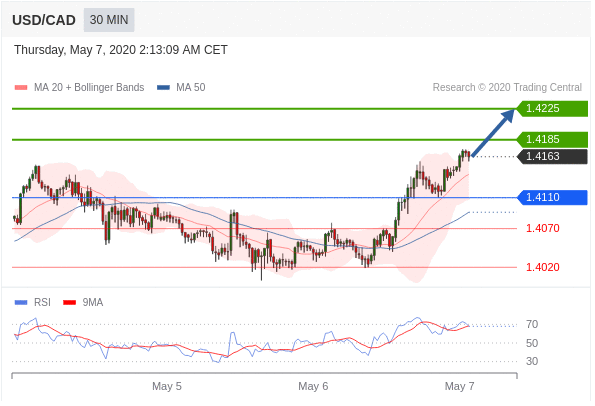Click the 1.4163 current price label

(x=552, y=156)
